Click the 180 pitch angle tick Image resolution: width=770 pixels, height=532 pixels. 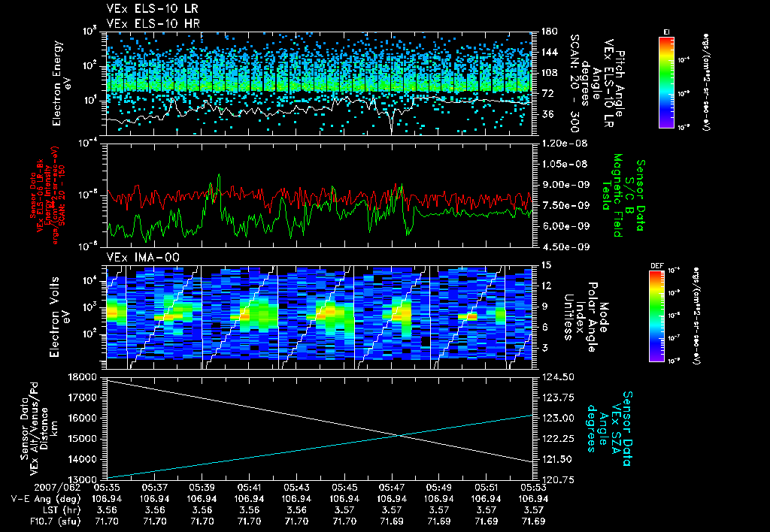[550, 32]
